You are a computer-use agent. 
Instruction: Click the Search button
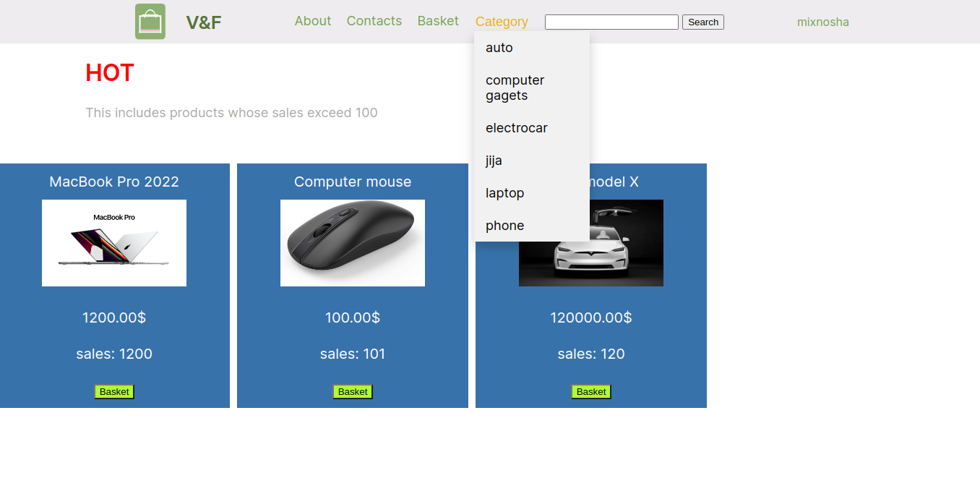click(703, 22)
